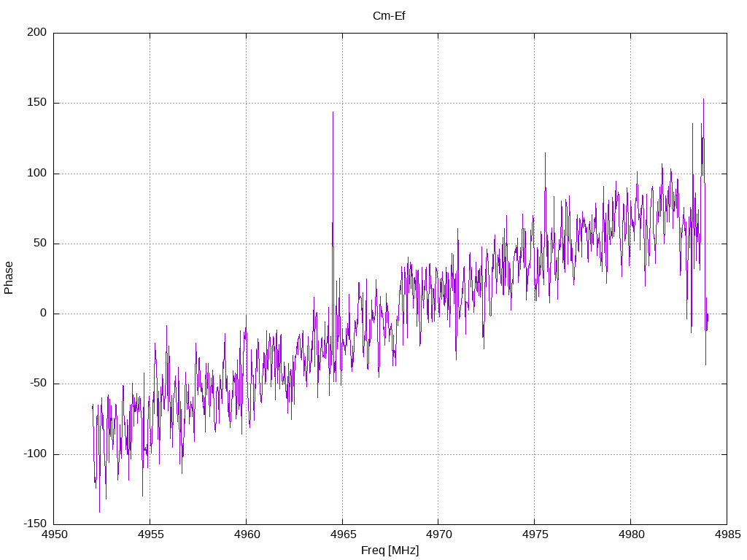Screen dimensions: 747x560
Task: Click x-axis tick value 4960
Action: click(x=247, y=534)
